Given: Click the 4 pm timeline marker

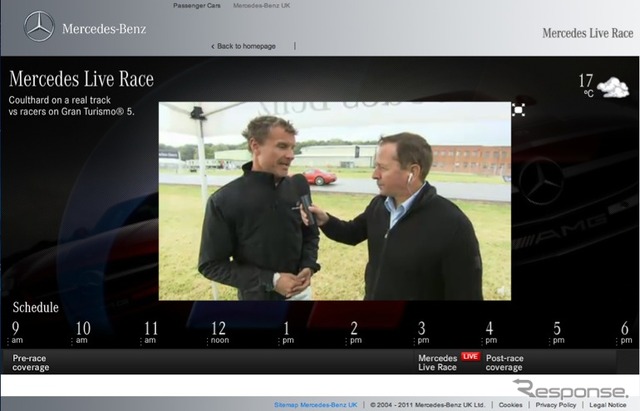Looking at the screenshot, I should coord(490,333).
